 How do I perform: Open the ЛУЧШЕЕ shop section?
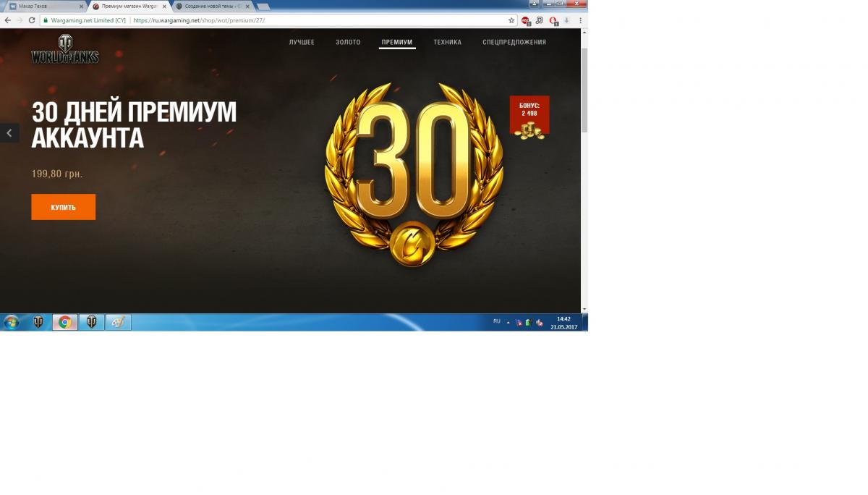(x=302, y=42)
